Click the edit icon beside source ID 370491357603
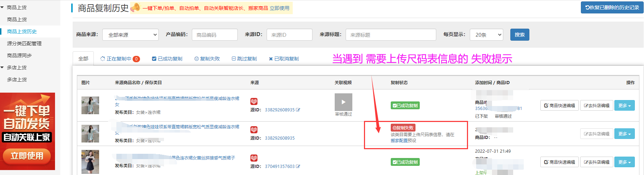Screen dimensions: 644x175 [x=298, y=167]
